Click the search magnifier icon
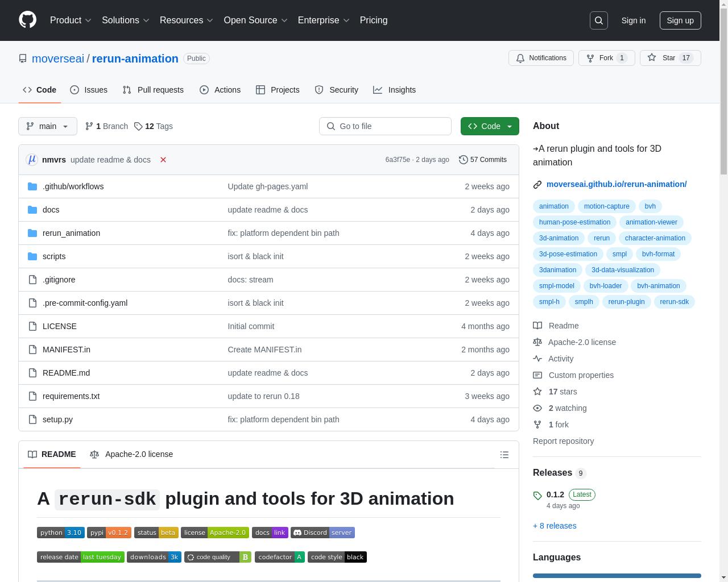This screenshot has height=582, width=728. tap(599, 20)
